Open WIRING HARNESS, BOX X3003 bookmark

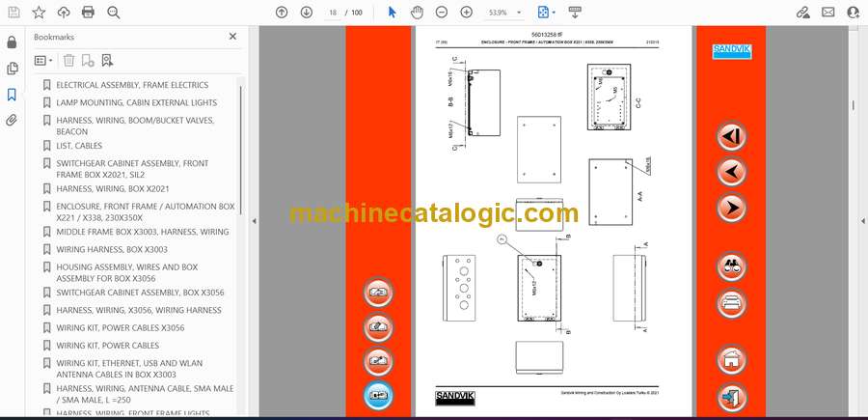112,249
